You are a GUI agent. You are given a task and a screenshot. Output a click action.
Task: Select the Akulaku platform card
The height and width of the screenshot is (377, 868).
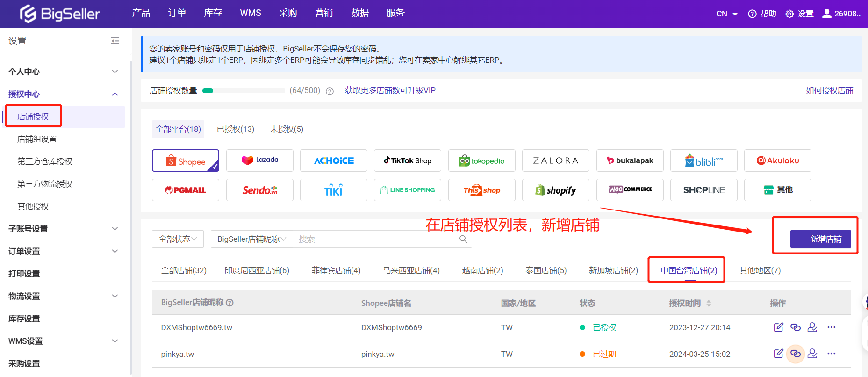778,160
